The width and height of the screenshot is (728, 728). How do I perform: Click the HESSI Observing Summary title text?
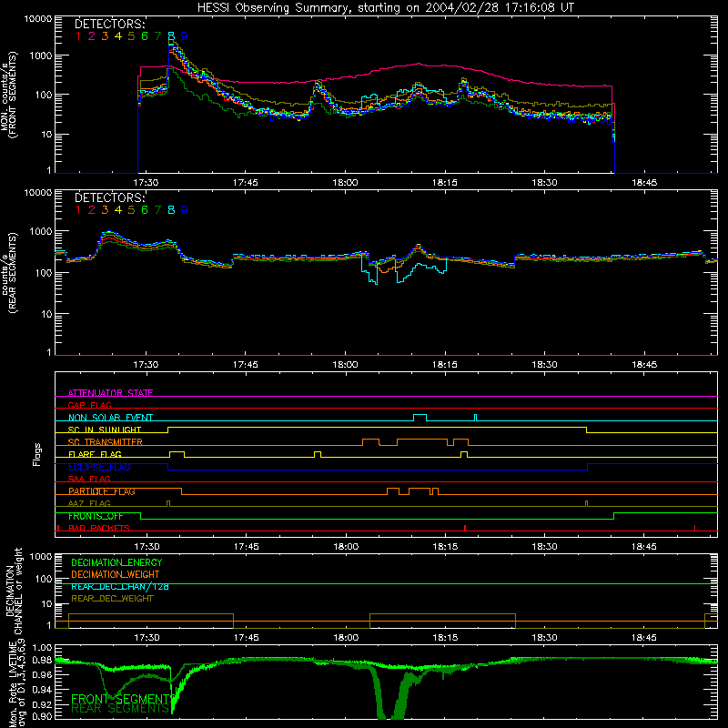tap(386, 8)
